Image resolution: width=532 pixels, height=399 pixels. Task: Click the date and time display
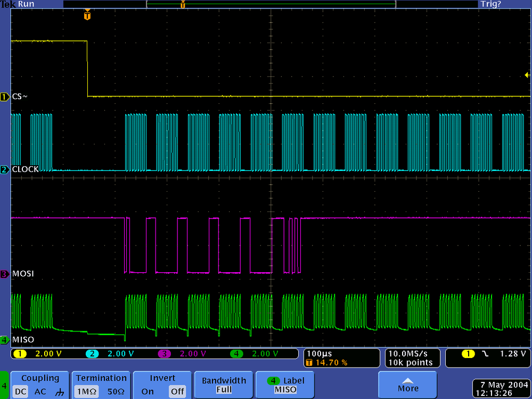[502, 389]
